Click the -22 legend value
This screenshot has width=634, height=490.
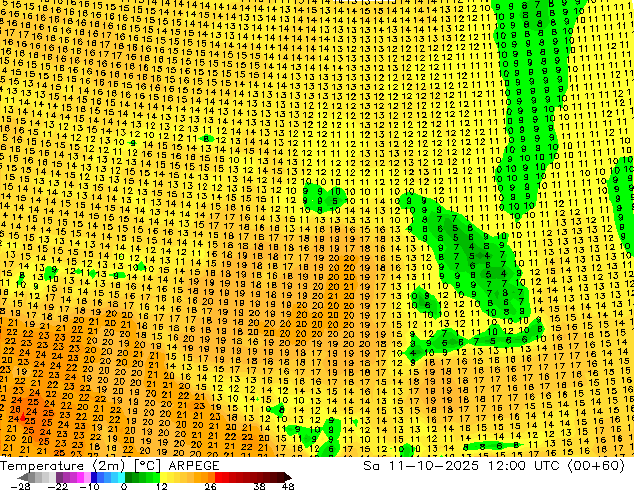coord(58,486)
